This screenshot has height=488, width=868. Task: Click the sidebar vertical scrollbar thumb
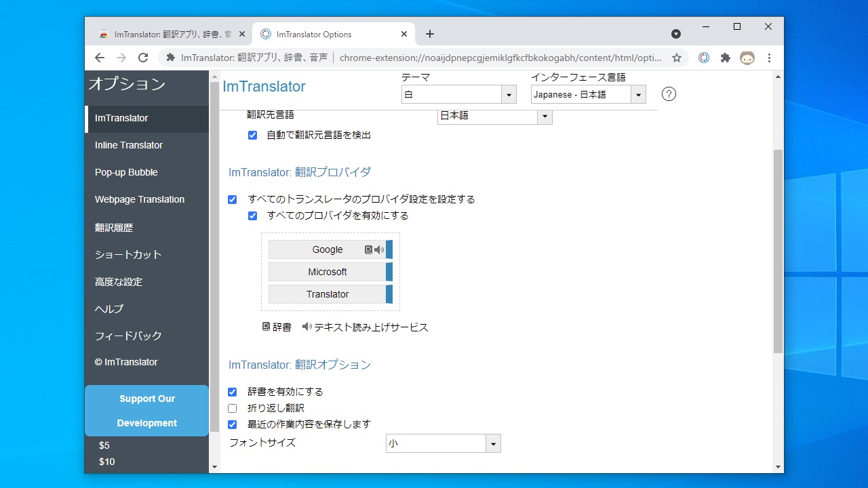[214, 258]
